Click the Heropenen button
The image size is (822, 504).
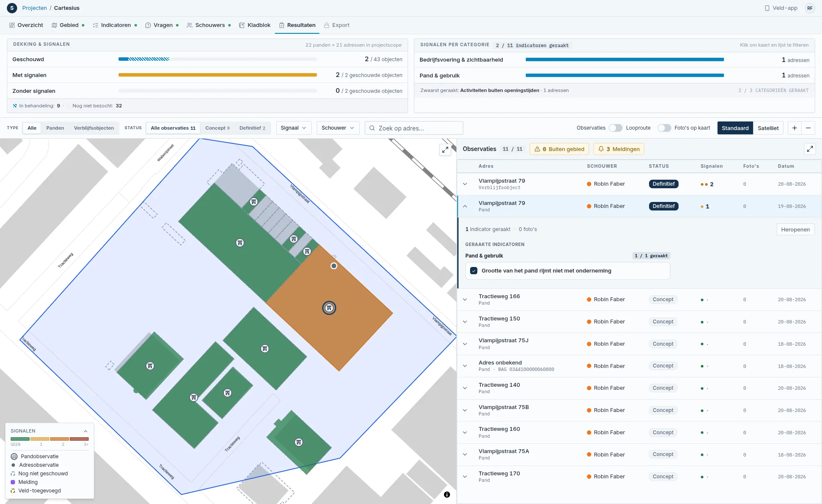coord(795,229)
